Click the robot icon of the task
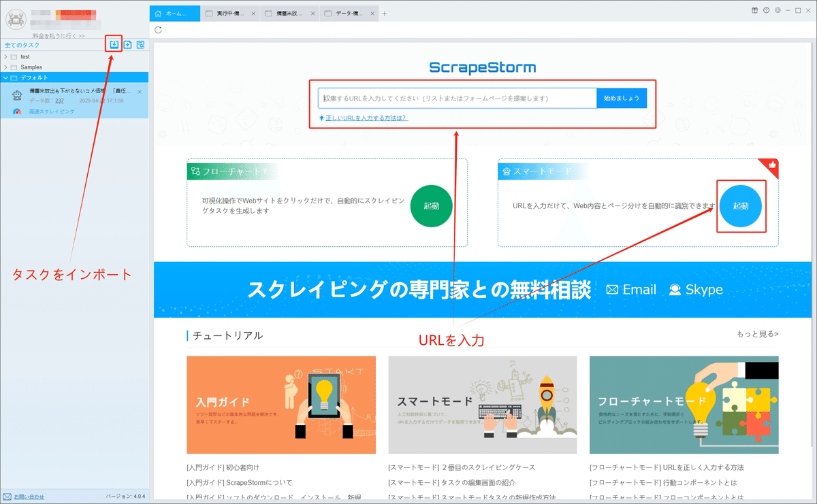The image size is (817, 504). tap(18, 95)
